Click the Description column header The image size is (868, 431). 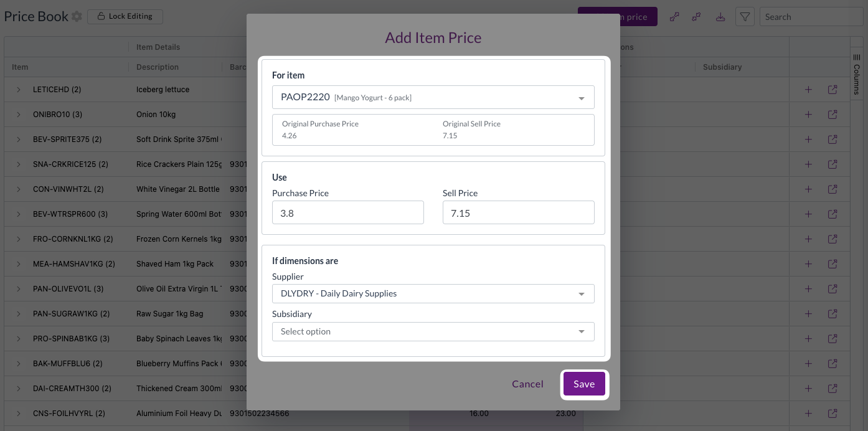pos(158,67)
